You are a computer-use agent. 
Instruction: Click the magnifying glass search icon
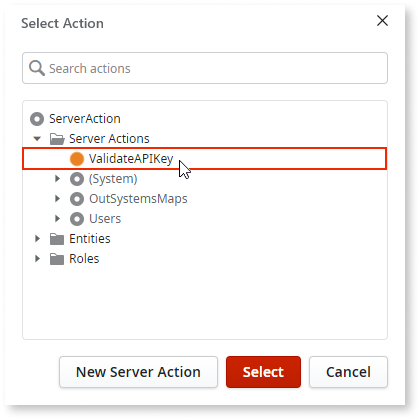[x=37, y=68]
